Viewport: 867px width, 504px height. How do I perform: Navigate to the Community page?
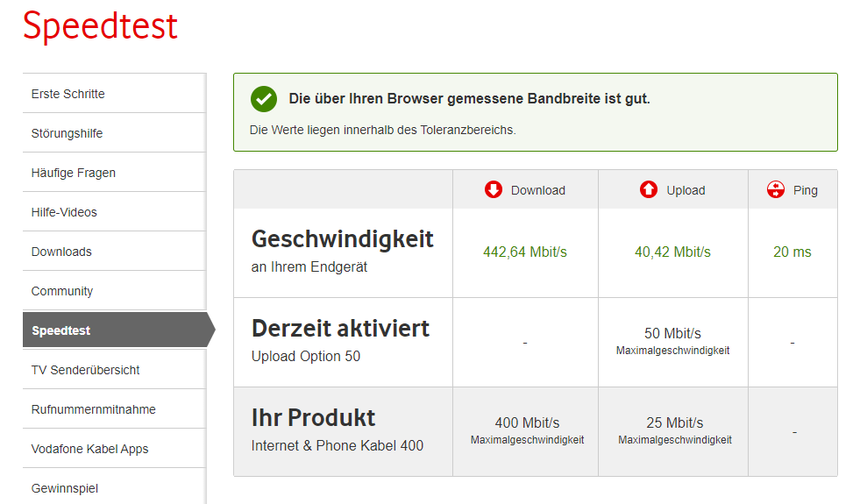click(x=62, y=291)
